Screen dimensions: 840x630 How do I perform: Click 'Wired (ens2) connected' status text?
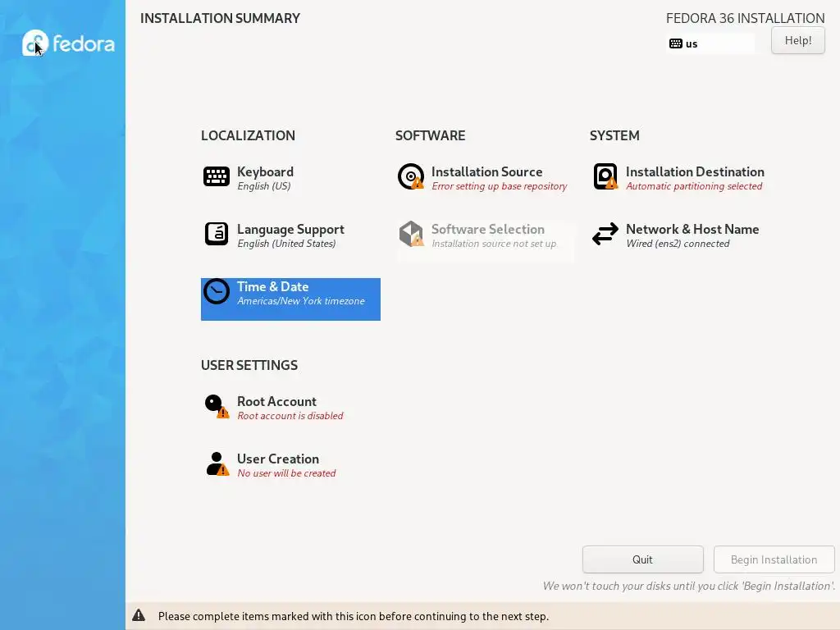678,244
